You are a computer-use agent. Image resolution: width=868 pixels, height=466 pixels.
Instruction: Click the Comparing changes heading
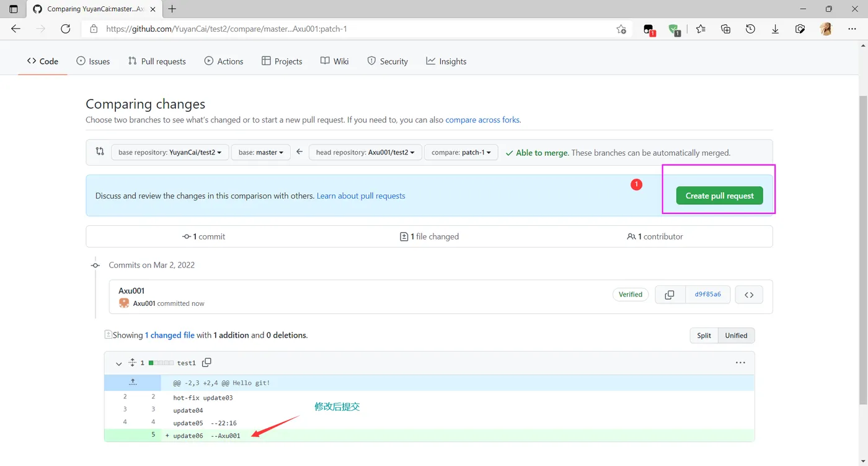(145, 104)
